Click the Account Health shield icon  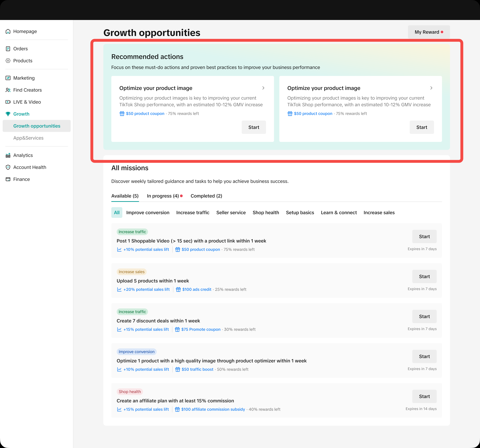coord(8,167)
